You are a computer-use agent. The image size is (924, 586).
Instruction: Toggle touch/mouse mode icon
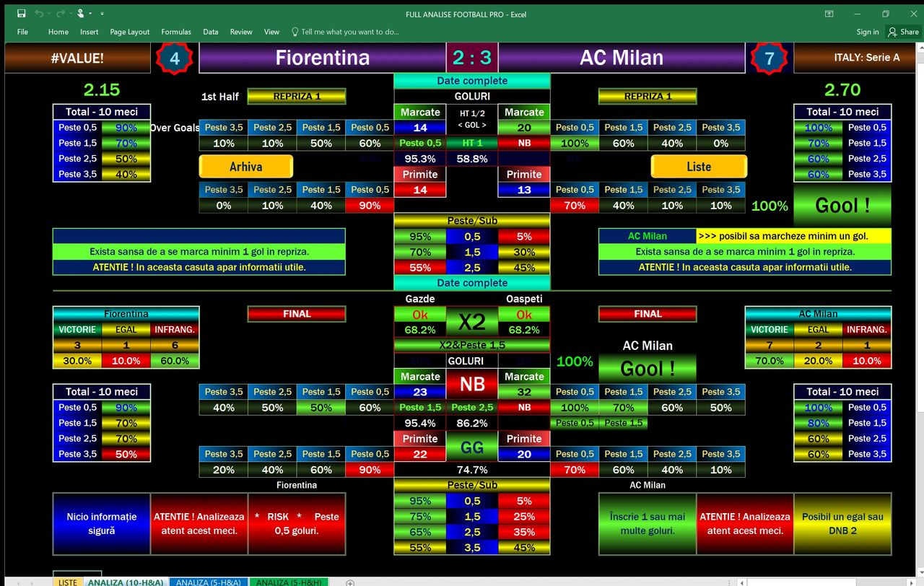80,14
